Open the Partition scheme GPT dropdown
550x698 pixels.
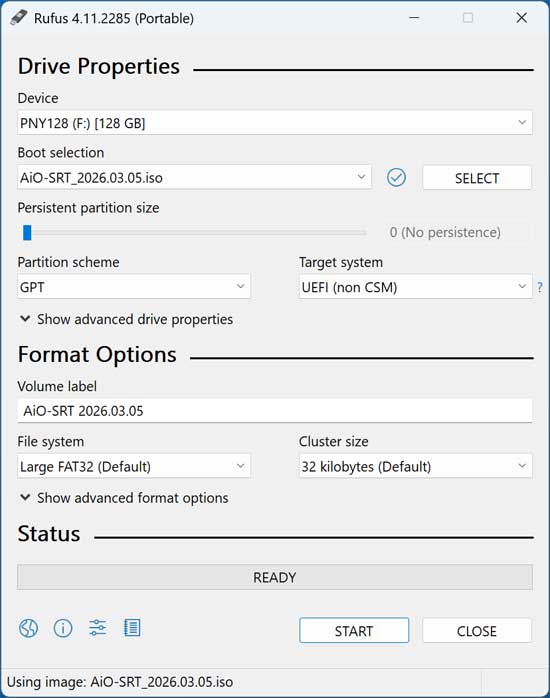point(134,287)
